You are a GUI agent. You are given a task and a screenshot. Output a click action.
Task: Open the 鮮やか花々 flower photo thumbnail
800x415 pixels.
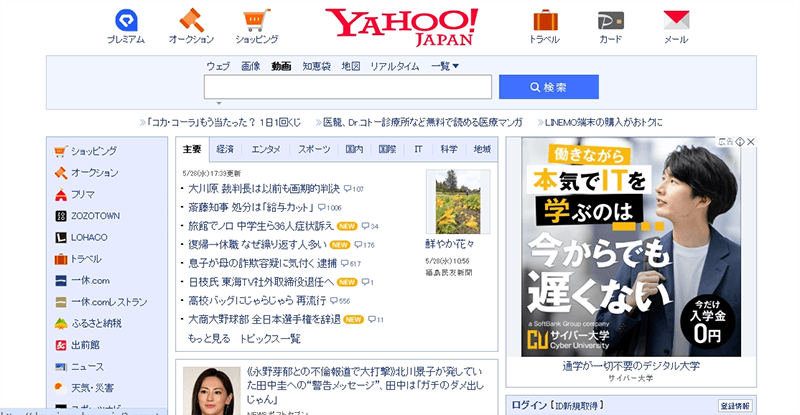point(458,202)
